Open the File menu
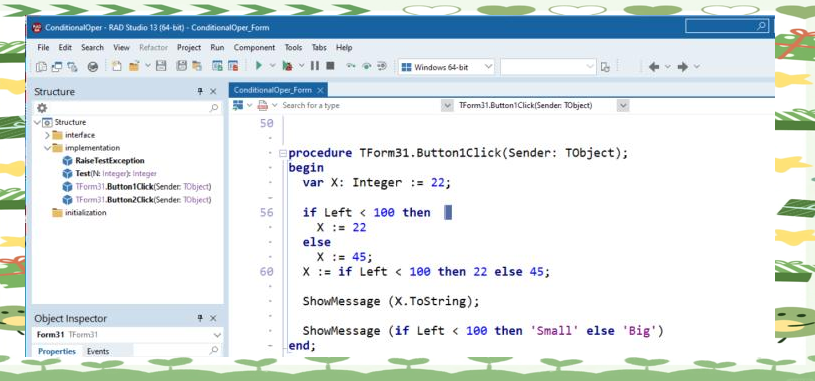The height and width of the screenshot is (381, 815). tap(43, 47)
